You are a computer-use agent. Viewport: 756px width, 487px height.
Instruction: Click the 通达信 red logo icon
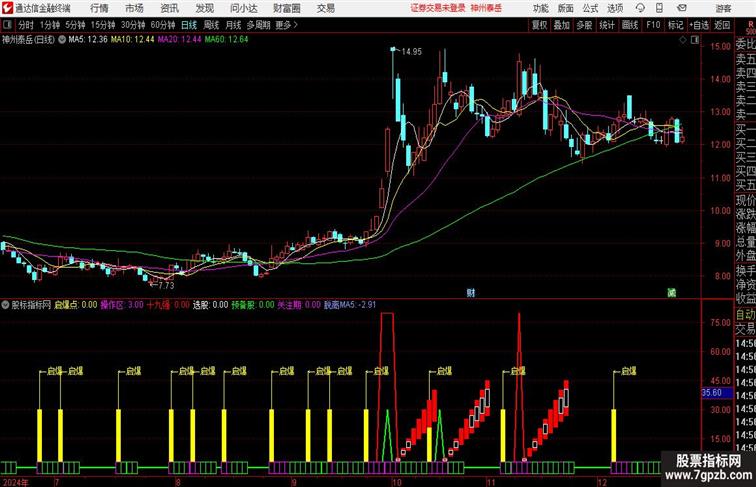click(x=8, y=8)
